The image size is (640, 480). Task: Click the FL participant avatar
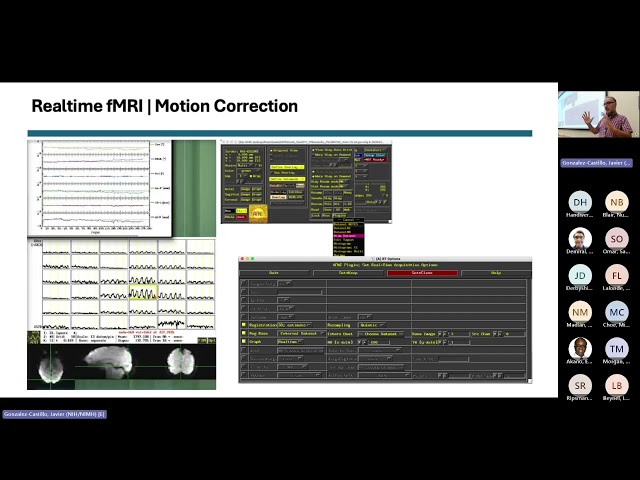point(617,276)
